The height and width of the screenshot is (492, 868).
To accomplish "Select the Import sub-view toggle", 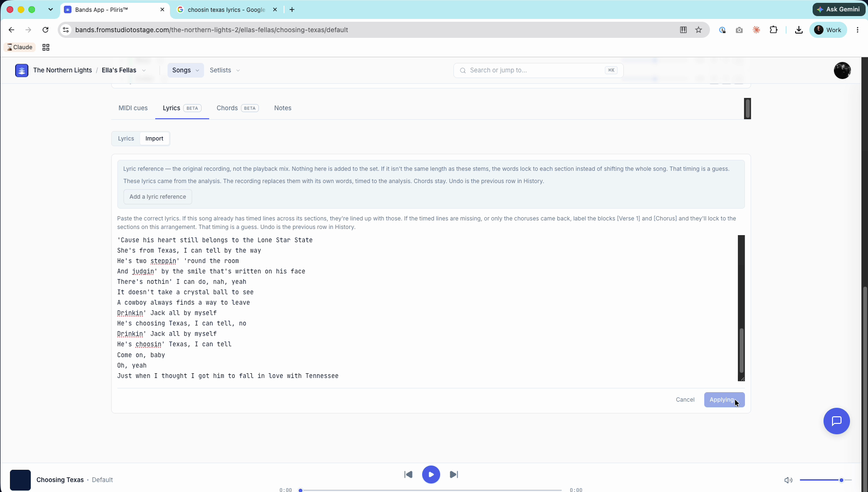I will point(154,139).
